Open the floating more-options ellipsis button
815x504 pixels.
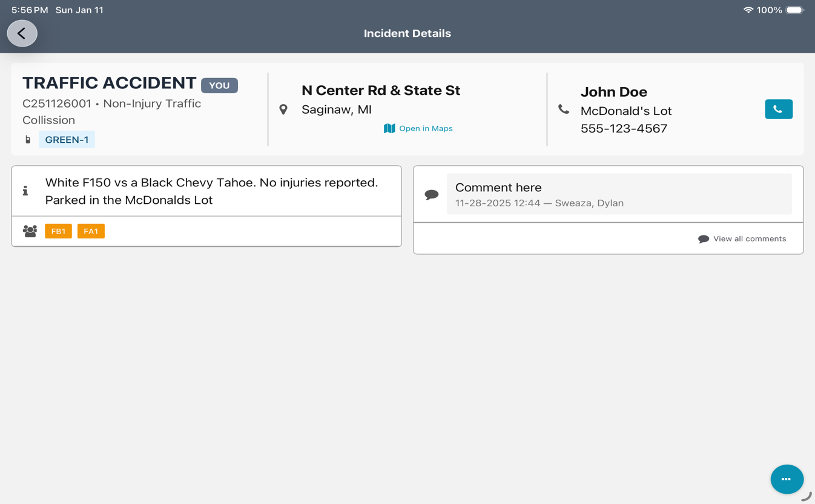[x=787, y=479]
